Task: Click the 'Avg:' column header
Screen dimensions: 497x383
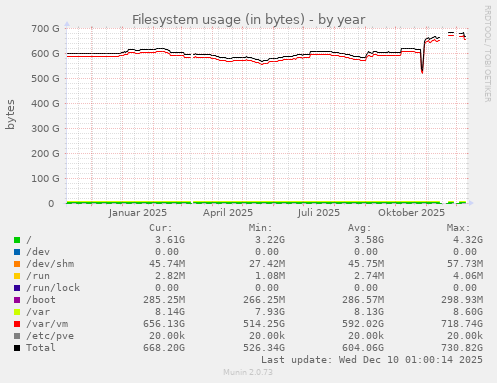Action: (x=360, y=228)
